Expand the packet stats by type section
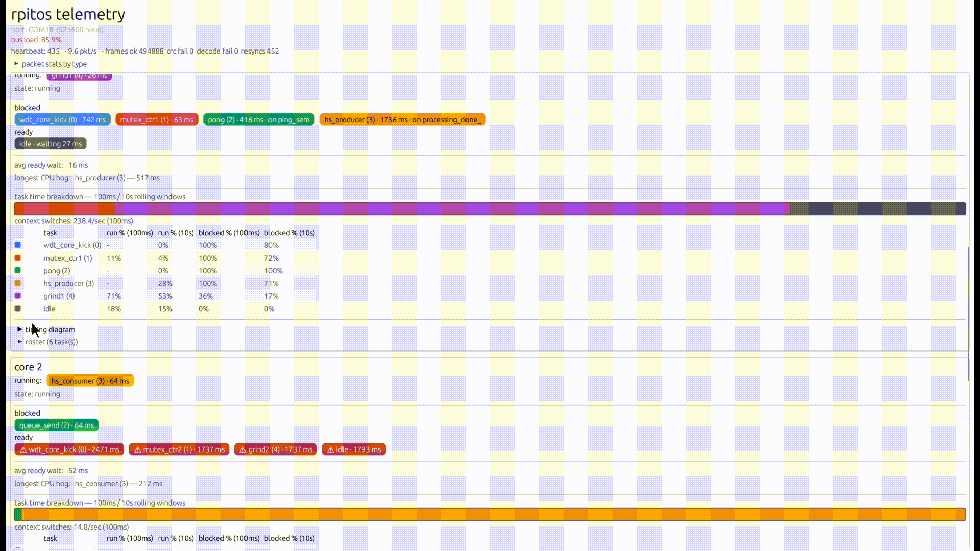This screenshot has width=980, height=551. pos(50,64)
